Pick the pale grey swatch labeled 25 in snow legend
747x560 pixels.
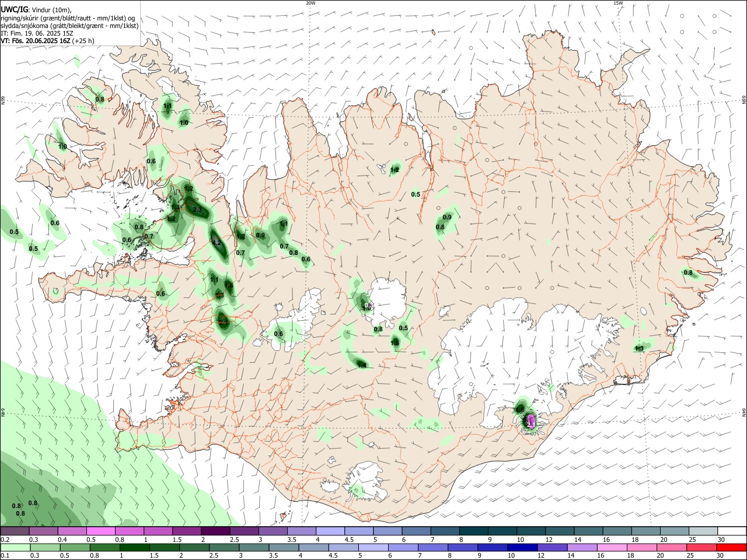(x=703, y=531)
